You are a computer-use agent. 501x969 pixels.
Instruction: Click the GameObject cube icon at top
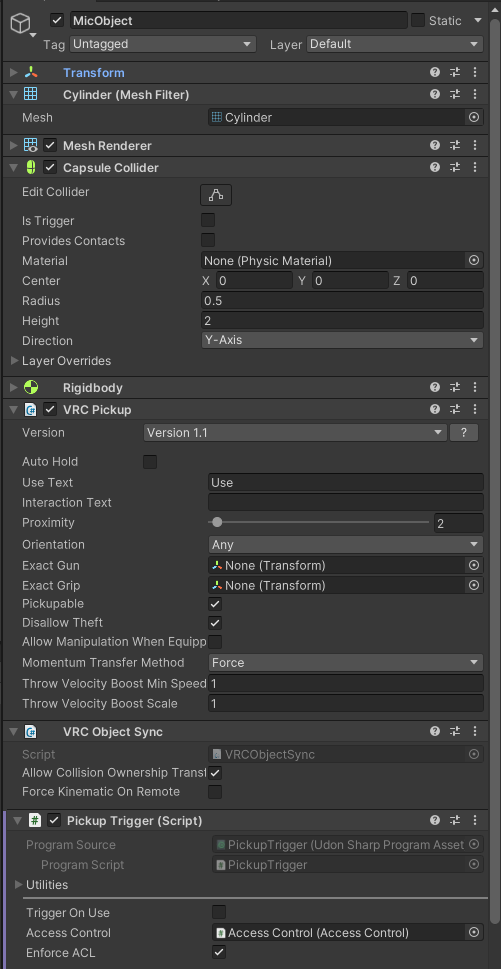click(21, 23)
